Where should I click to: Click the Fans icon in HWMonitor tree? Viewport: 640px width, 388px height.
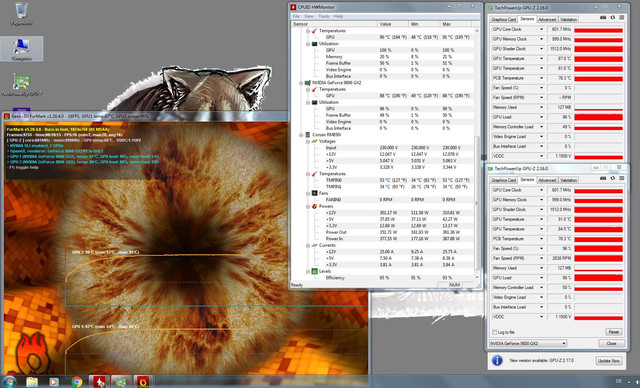click(x=314, y=193)
